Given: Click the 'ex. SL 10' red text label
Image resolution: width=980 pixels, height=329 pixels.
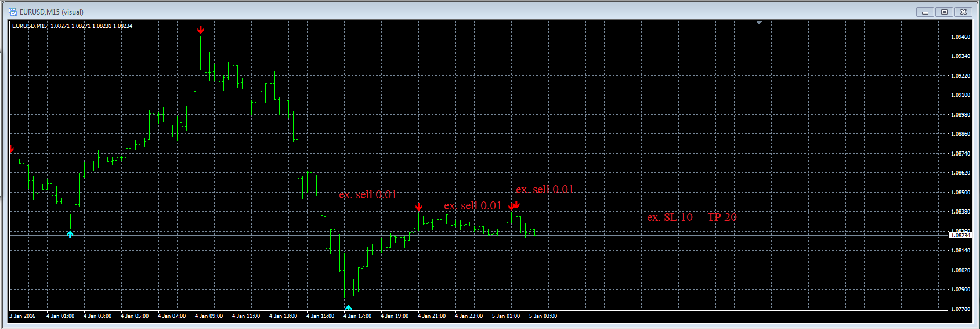Looking at the screenshot, I should pyautogui.click(x=670, y=217).
